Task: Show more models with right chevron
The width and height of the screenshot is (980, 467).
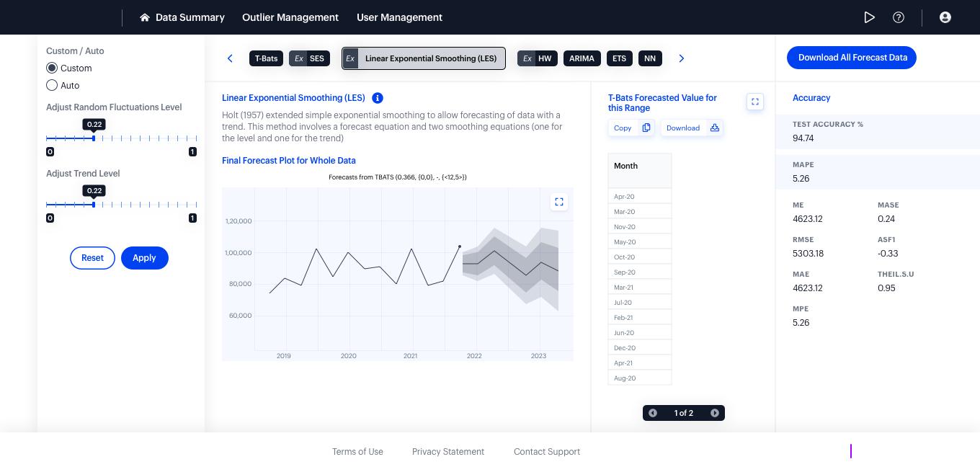Action: [682, 58]
